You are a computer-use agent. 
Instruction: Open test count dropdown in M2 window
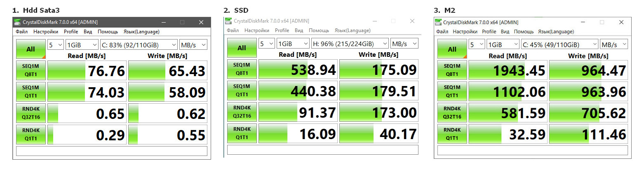coord(477,44)
